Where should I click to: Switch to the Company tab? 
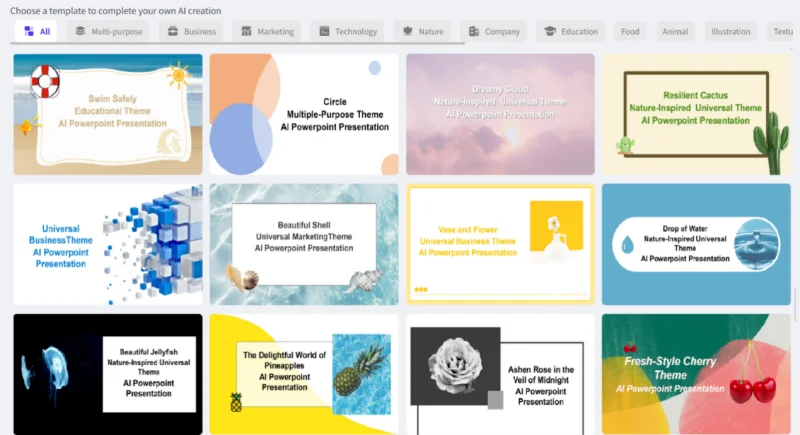493,31
